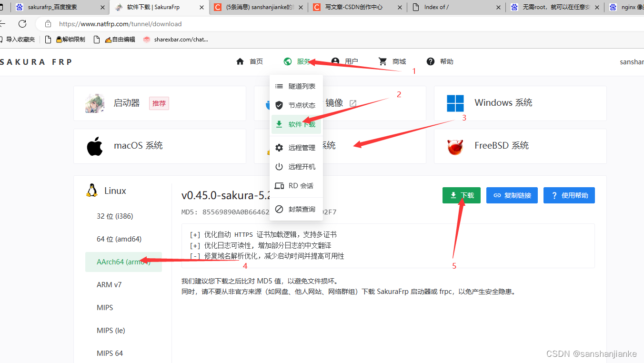Close the 软件下载 | SakuraFrp tab
Screen dimensions: 644x363
coord(201,7)
